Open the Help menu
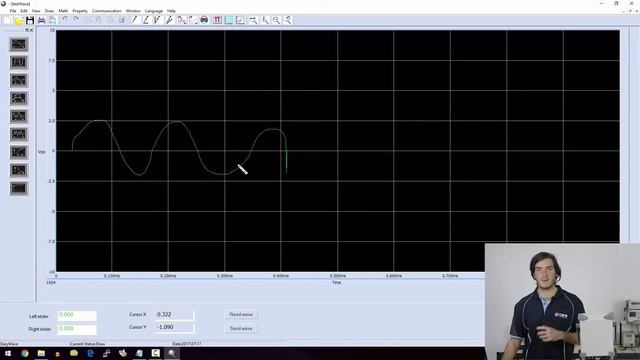Image resolution: width=640 pixels, height=360 pixels. [x=171, y=11]
